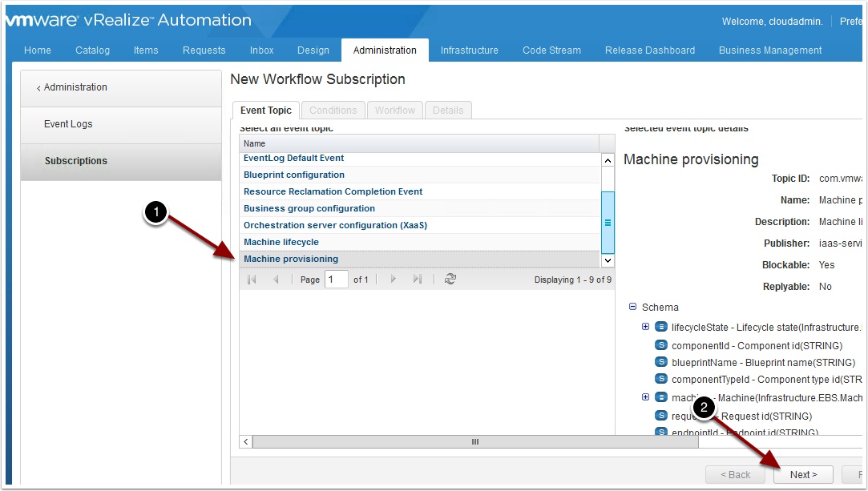Go to first page of topic list

[x=252, y=280]
